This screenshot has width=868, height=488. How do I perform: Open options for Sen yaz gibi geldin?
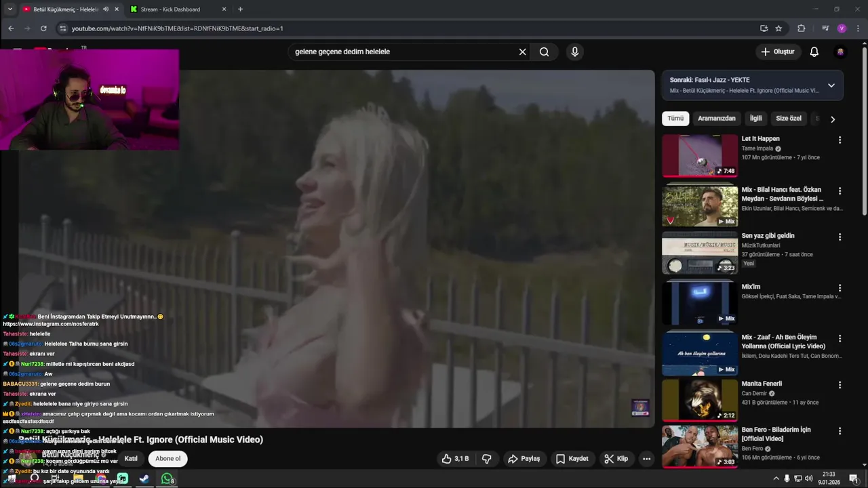pos(840,237)
